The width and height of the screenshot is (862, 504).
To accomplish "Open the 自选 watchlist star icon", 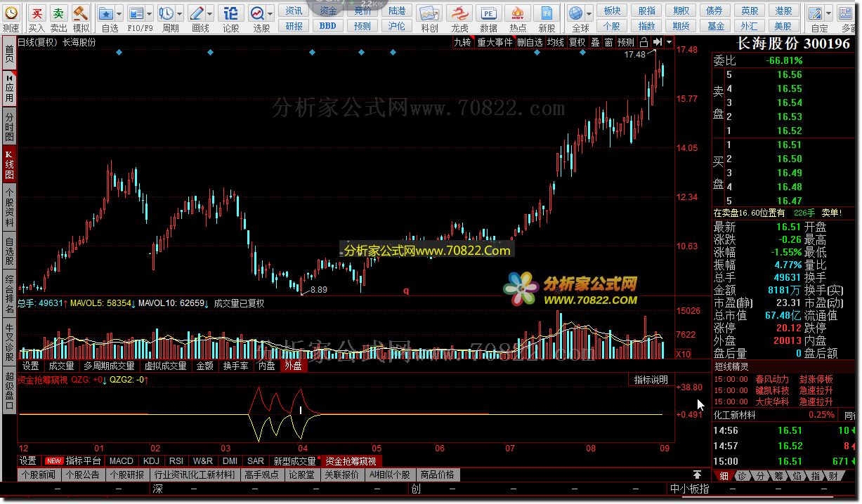I will click(105, 13).
